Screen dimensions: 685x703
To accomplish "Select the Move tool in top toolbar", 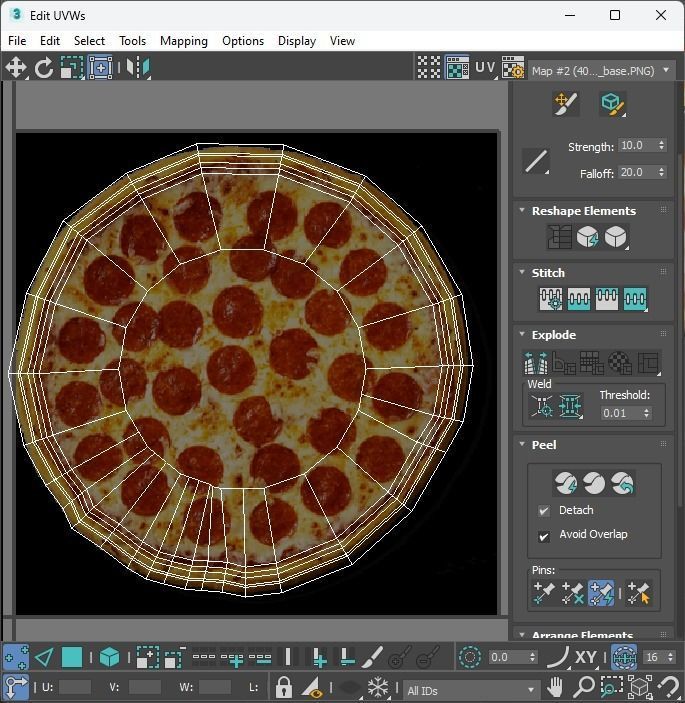I will (16, 68).
